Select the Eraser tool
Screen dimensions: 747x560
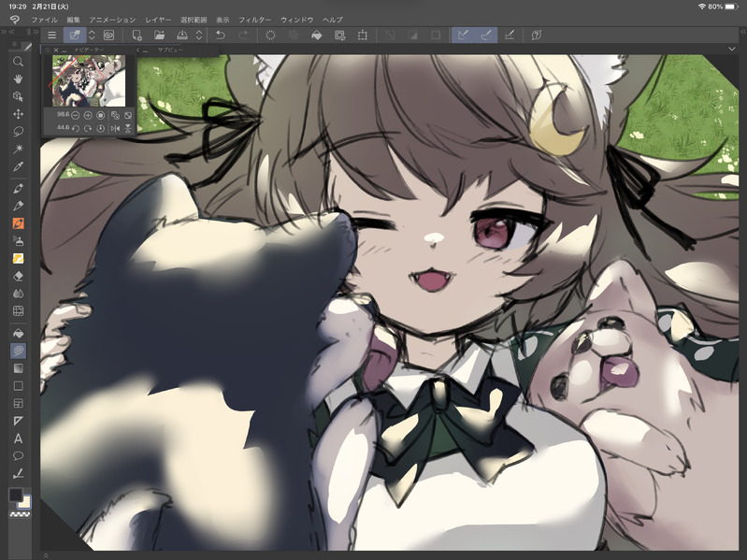(18, 276)
